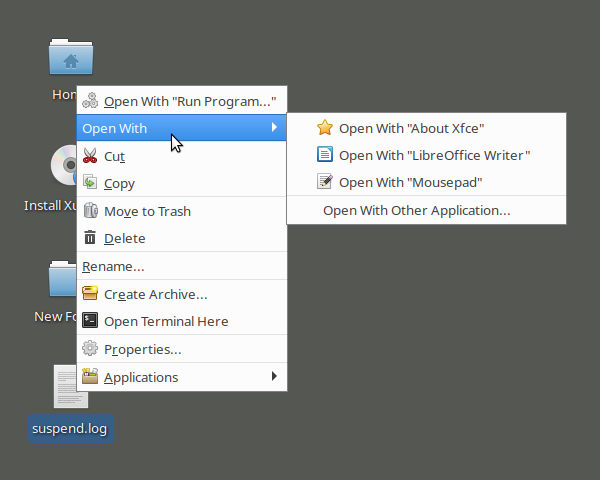Click the star icon for About Xfce
The height and width of the screenshot is (480, 600).
(x=324, y=128)
